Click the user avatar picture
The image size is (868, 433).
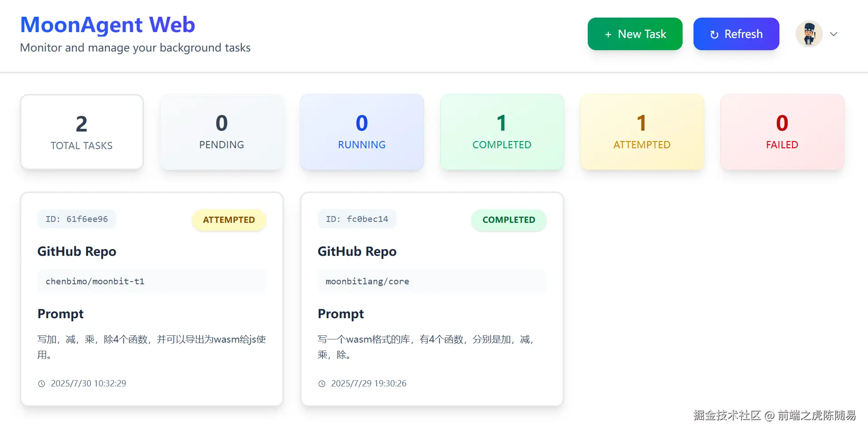pyautogui.click(x=809, y=34)
